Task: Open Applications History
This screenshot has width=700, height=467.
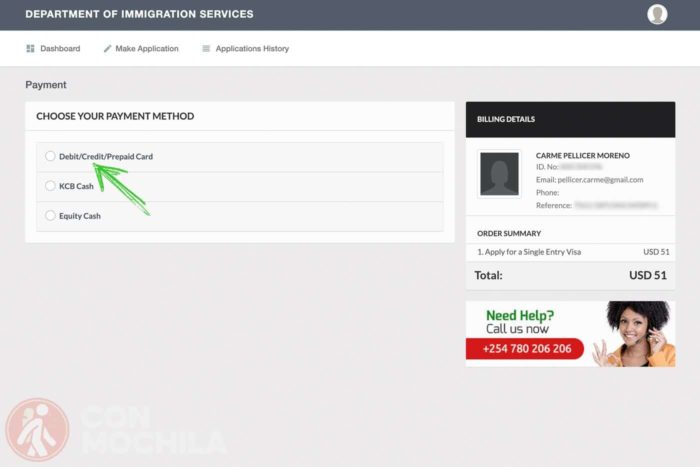Action: click(246, 48)
